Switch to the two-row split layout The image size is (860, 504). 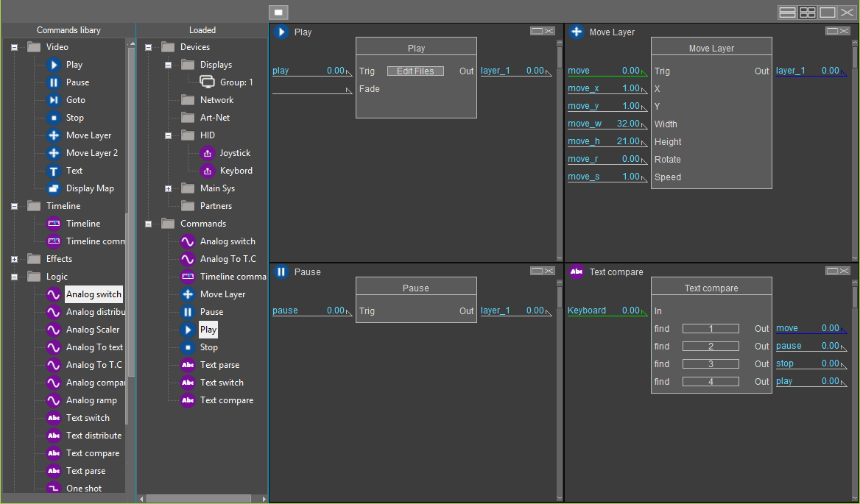[x=787, y=13]
